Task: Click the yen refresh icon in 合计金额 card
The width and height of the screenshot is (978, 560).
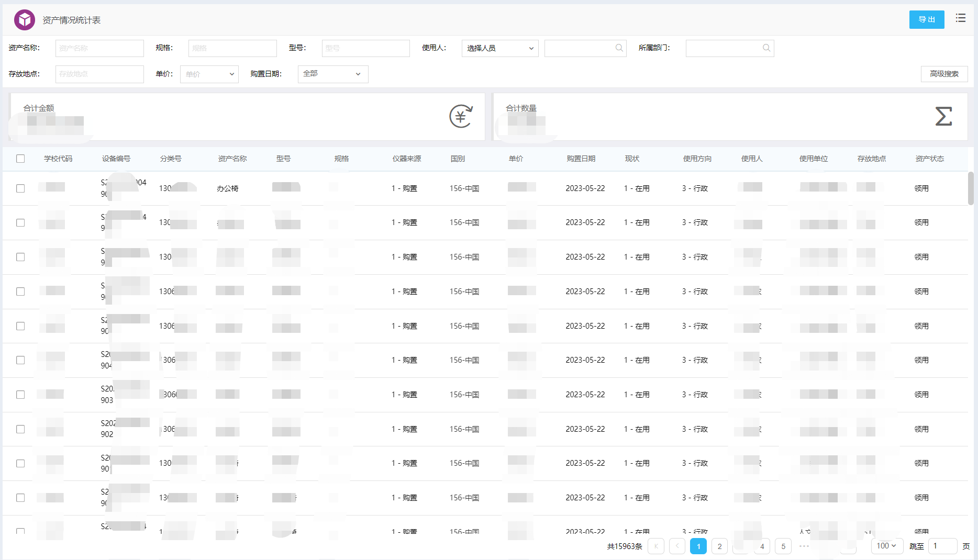Action: (x=461, y=116)
